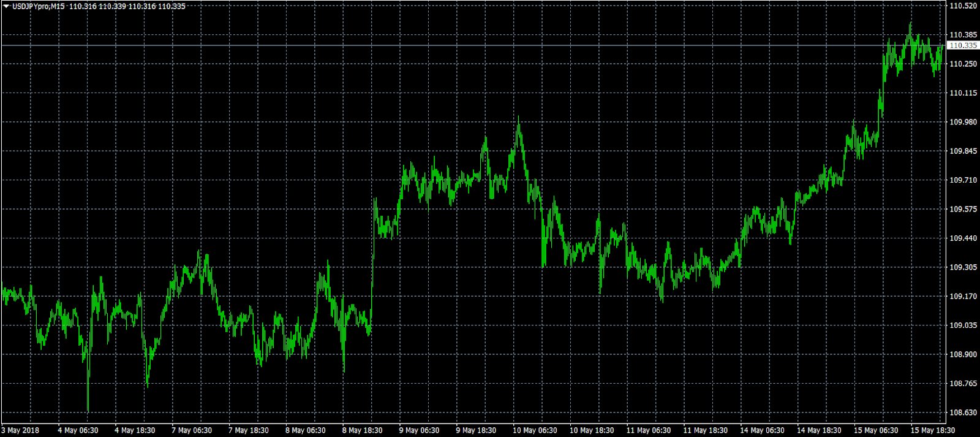Click the 8 May 18:30 time label
This screenshot has height=437, width=980.
(x=362, y=430)
